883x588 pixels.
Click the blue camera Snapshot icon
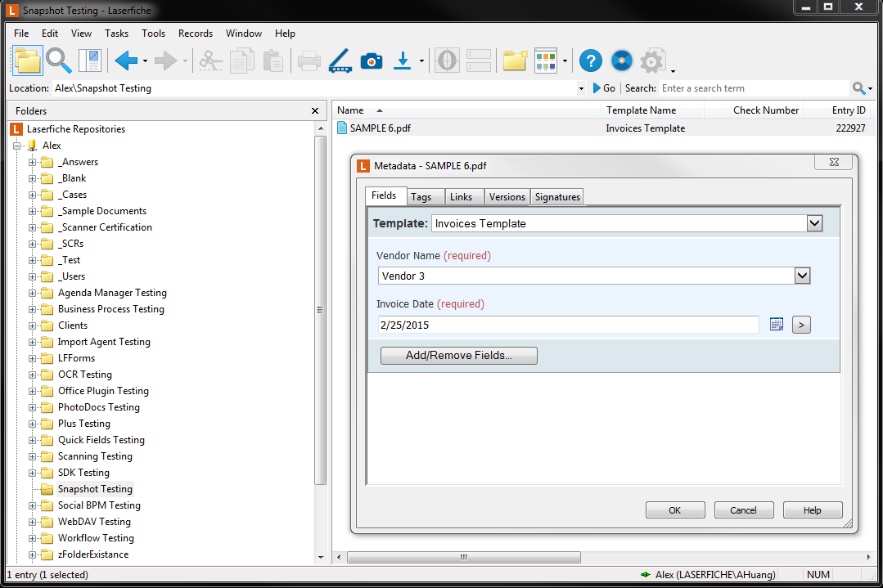(x=372, y=61)
